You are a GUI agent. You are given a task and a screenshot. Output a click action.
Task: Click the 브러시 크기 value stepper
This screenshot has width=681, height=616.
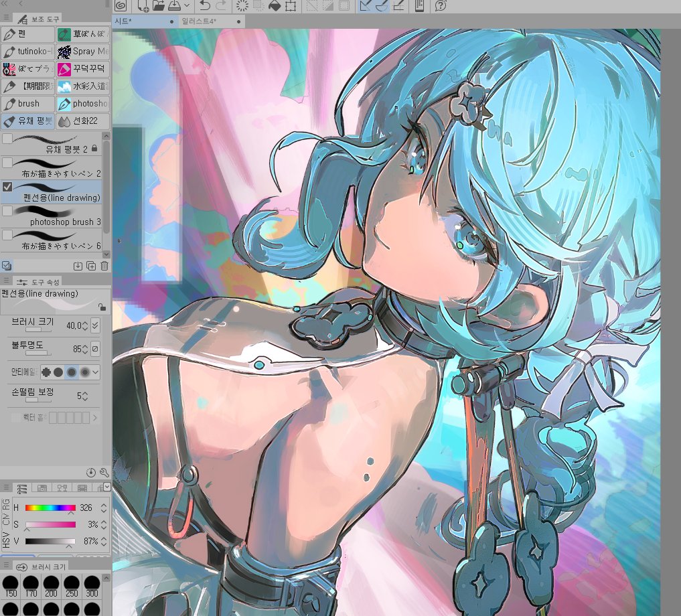click(x=84, y=325)
